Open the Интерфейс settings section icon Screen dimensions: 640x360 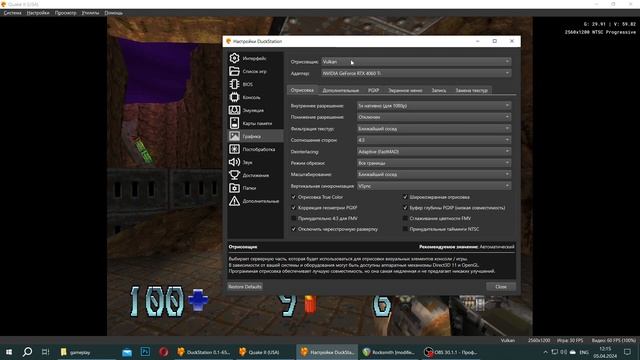(234, 58)
